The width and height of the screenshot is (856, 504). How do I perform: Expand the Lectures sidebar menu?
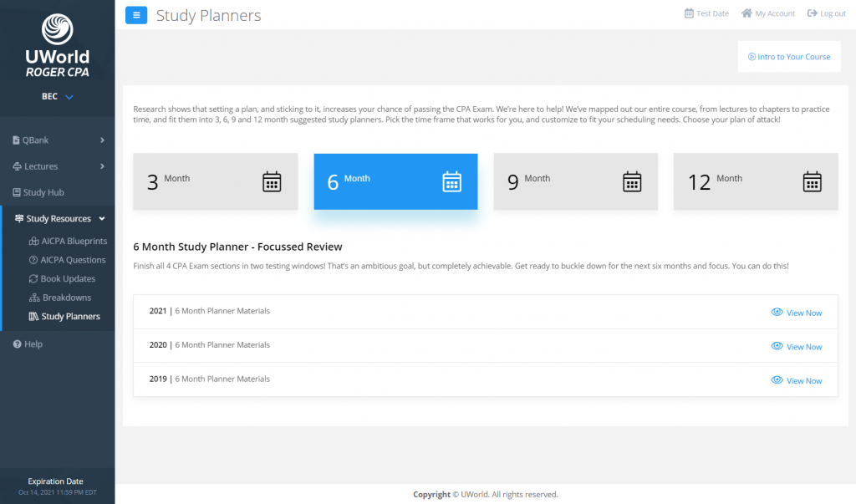(x=58, y=166)
